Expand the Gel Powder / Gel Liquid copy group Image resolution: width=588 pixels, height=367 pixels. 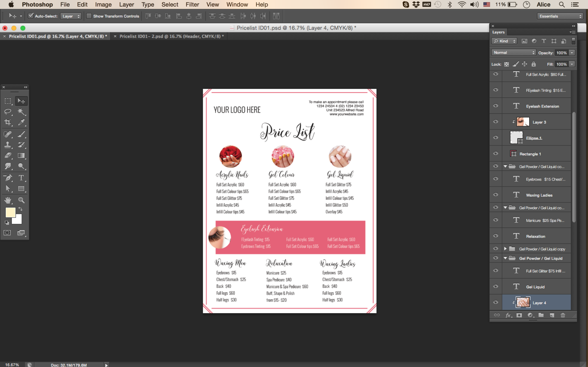[505, 249]
